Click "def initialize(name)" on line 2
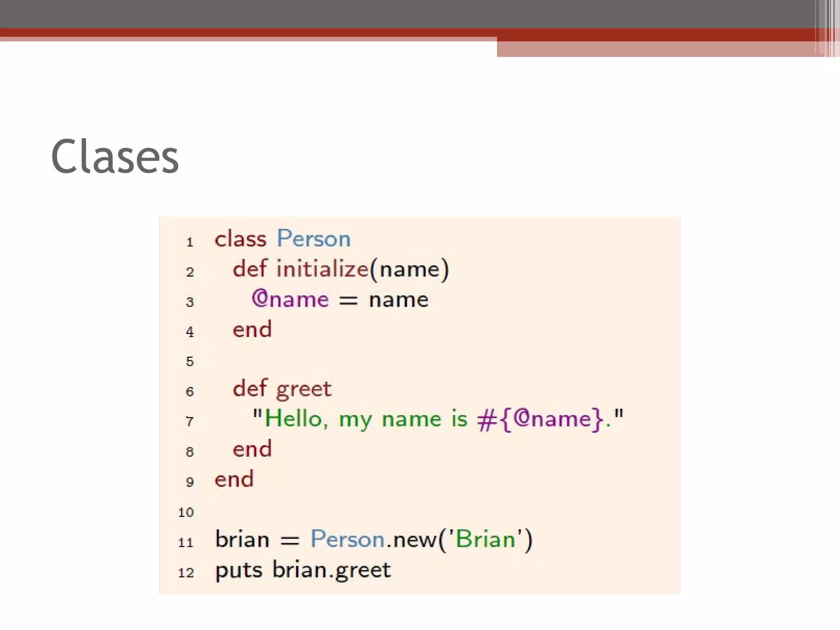 tap(340, 269)
